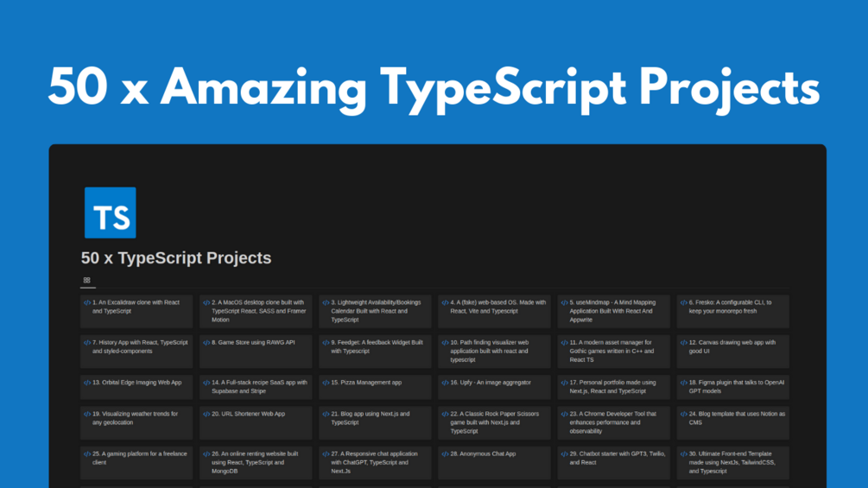Screen dimensions: 868x488
Task: Open card 7 History App with React
Action: 136,352
